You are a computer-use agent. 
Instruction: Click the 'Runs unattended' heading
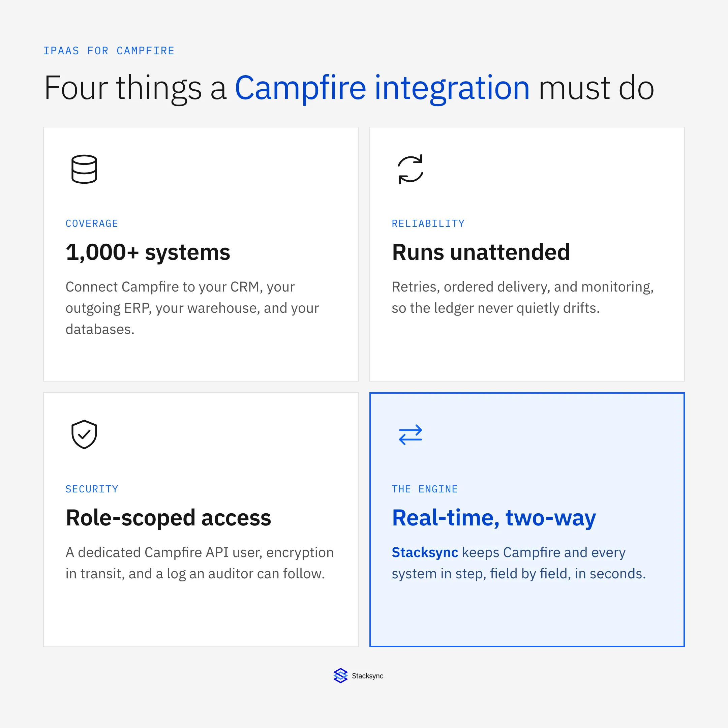481,252
